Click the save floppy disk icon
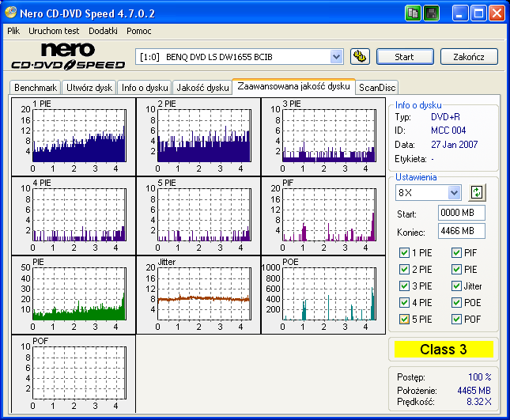Image resolution: width=510 pixels, height=420 pixels. pyautogui.click(x=431, y=13)
